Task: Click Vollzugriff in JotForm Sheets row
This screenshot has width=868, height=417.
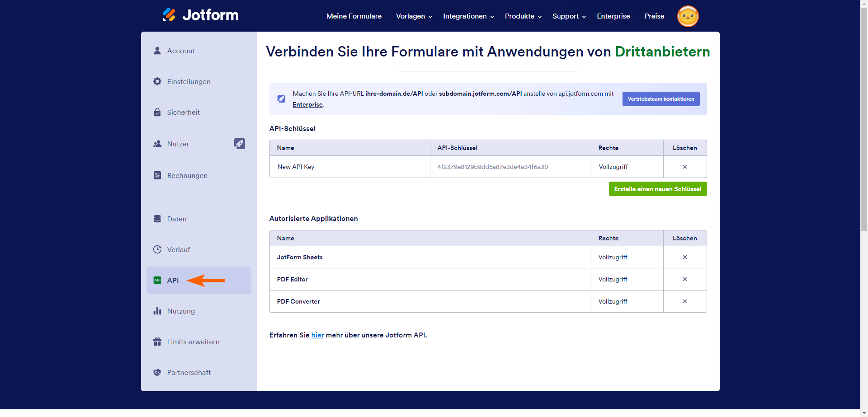Action: (x=613, y=257)
